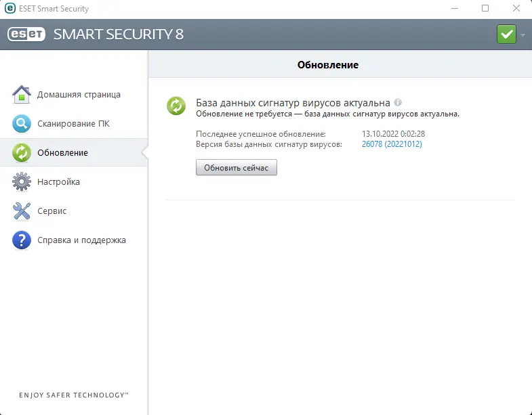Open virus database version link 26078
Image resolution: width=532 pixels, height=415 pixels.
pyautogui.click(x=392, y=144)
